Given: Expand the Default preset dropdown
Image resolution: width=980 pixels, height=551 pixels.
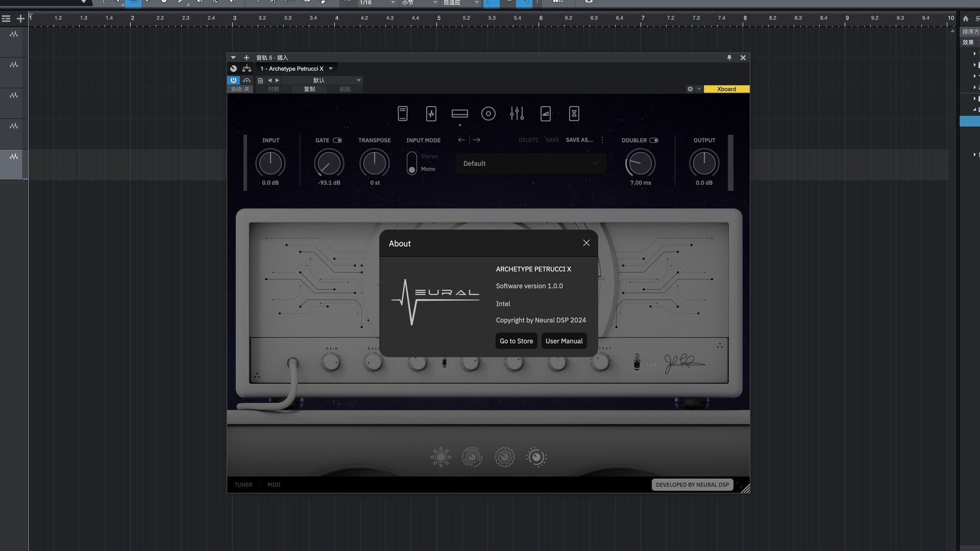Looking at the screenshot, I should click(x=530, y=163).
